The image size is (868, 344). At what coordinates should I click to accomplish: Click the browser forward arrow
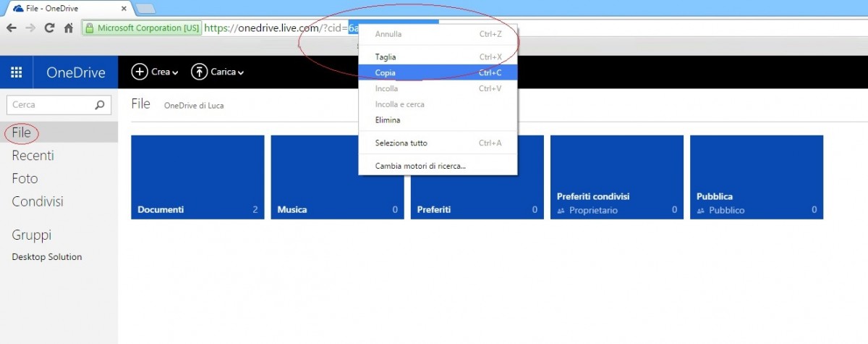[30, 28]
